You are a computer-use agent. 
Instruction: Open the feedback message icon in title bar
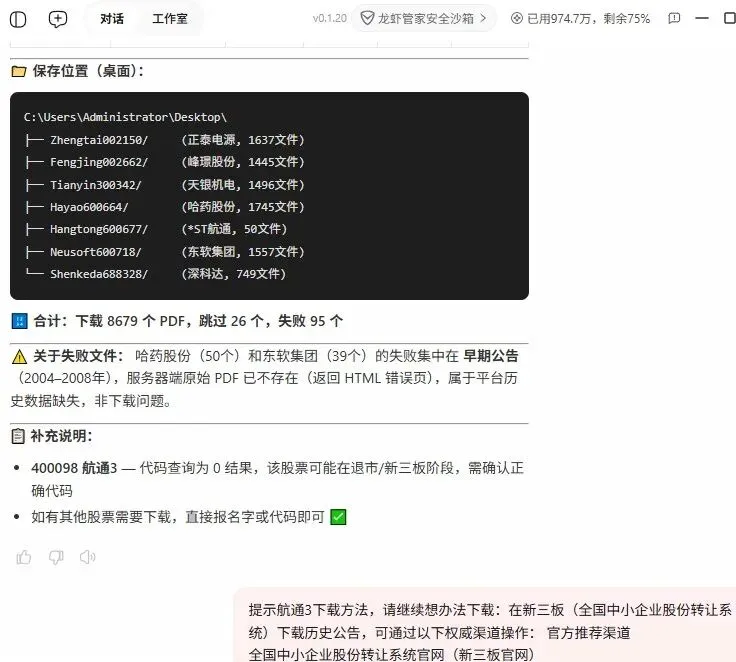point(674,19)
